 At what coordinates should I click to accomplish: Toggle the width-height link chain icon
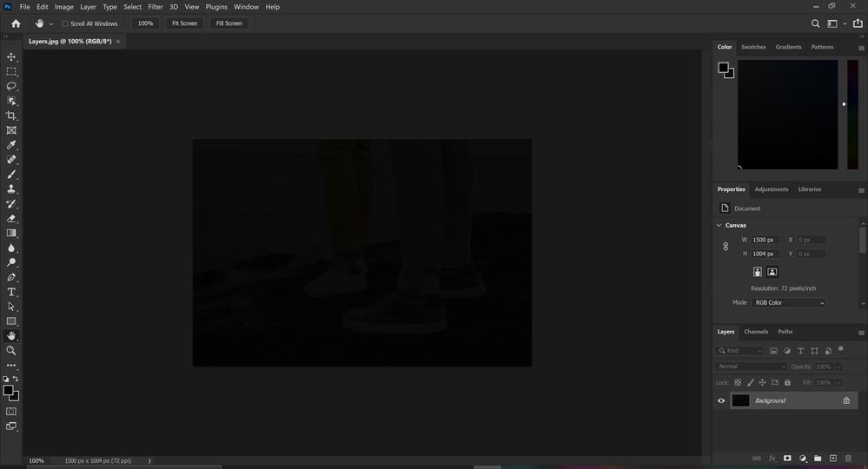pyautogui.click(x=726, y=247)
